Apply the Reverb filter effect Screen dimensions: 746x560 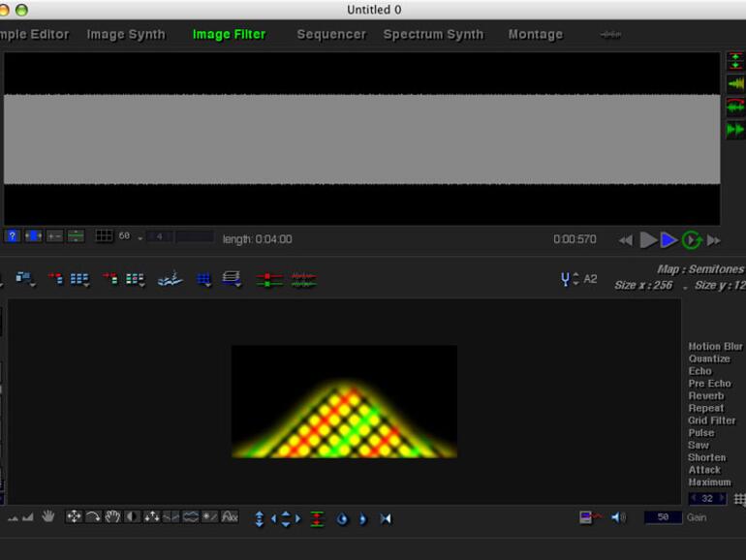point(705,396)
